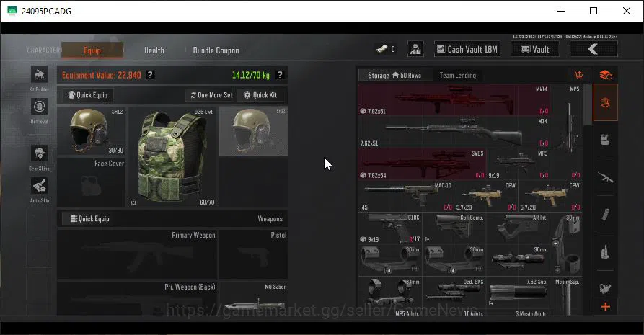Click the orange plus icon in filter column
Screen dimensions: 644x335
pyautogui.click(x=605, y=307)
